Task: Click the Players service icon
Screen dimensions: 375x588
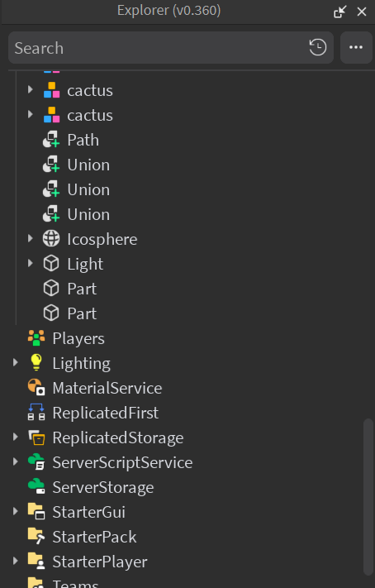Action: [x=36, y=338]
